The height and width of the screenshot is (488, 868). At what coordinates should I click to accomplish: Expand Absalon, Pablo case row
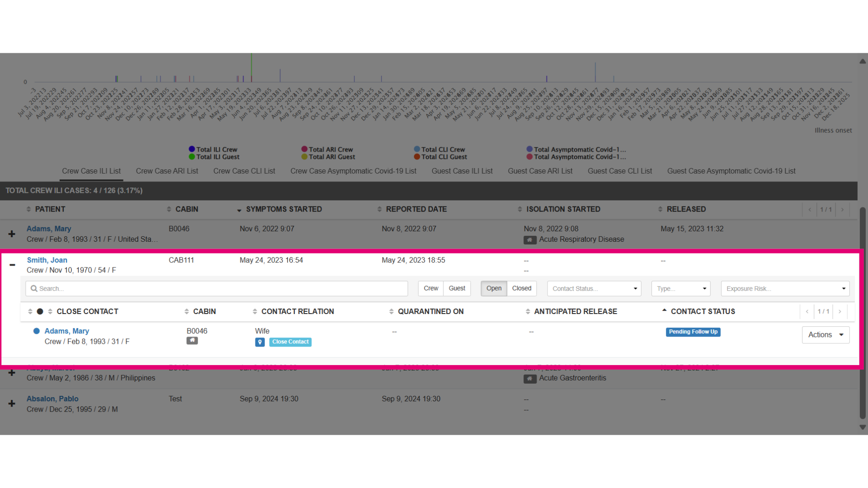click(12, 404)
